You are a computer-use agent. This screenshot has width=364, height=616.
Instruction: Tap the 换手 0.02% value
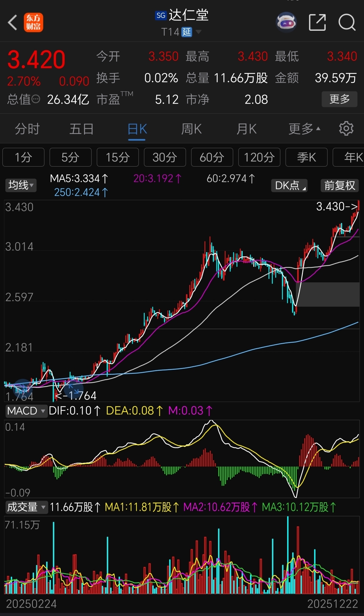click(x=161, y=78)
